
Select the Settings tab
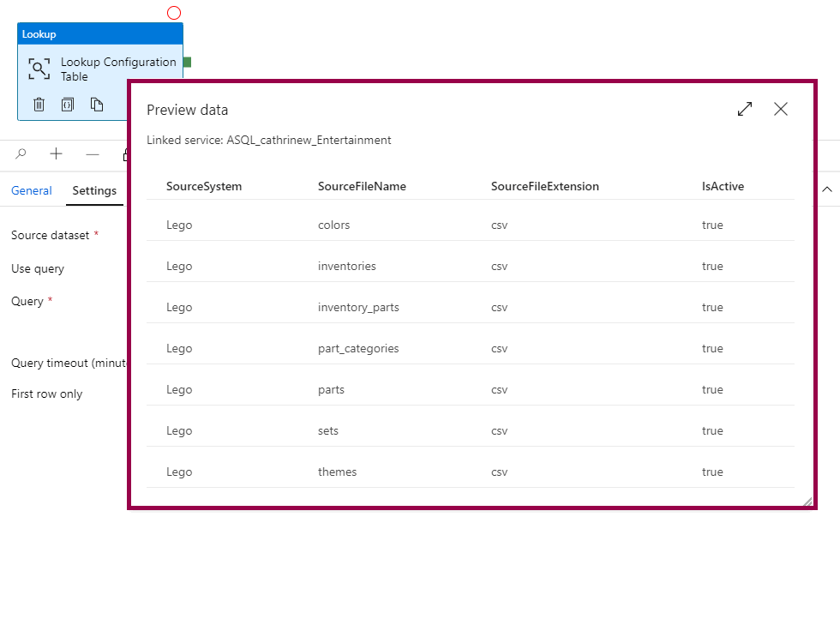click(x=94, y=190)
